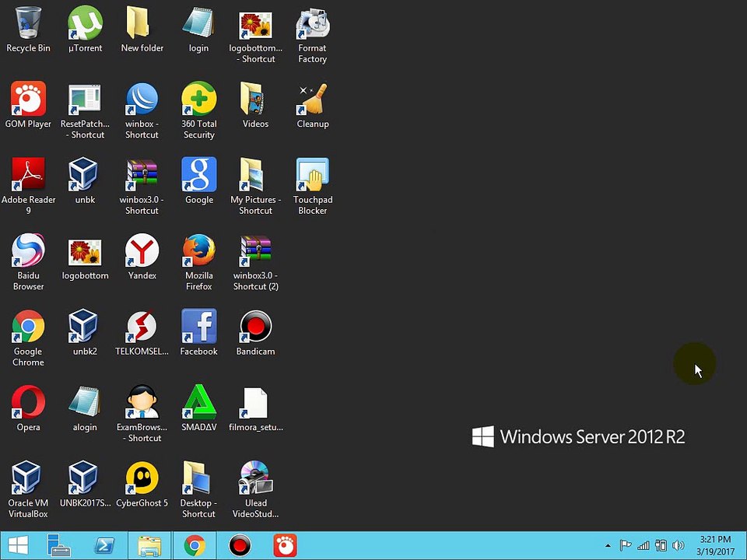
Task: Select the unbk2 VirtualBox shortcut
Action: [85, 332]
